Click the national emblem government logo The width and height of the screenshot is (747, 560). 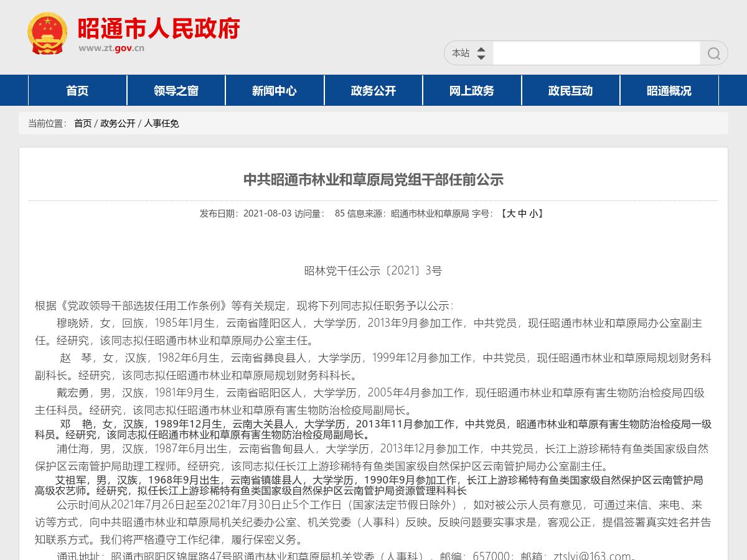coord(47,32)
